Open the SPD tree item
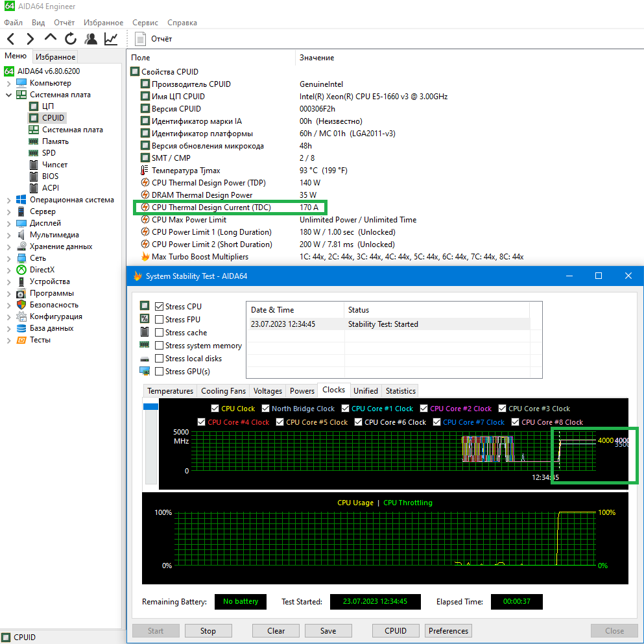644x644 pixels. pos(49,153)
